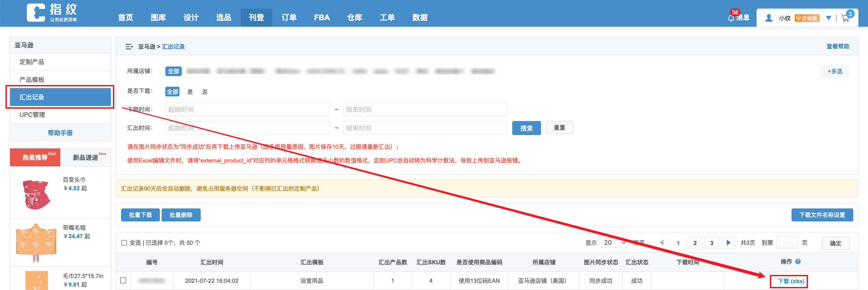Open the 工单 nav tab
Screen dimensions: 868x290
[387, 17]
